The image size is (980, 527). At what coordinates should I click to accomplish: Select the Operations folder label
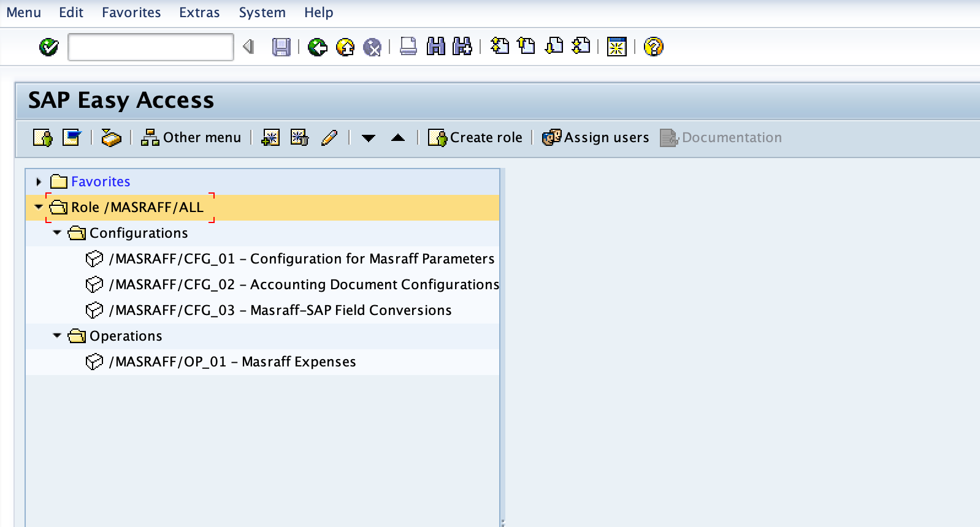(126, 336)
